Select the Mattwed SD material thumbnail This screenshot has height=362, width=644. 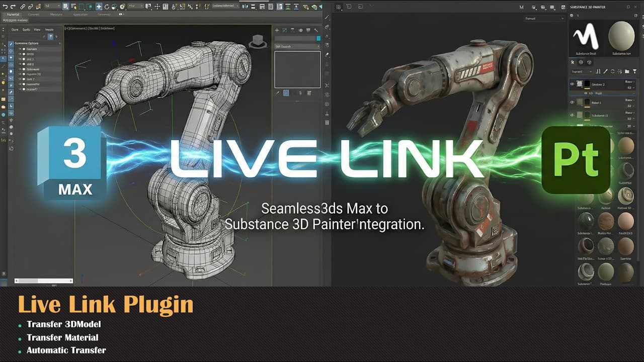(625, 196)
